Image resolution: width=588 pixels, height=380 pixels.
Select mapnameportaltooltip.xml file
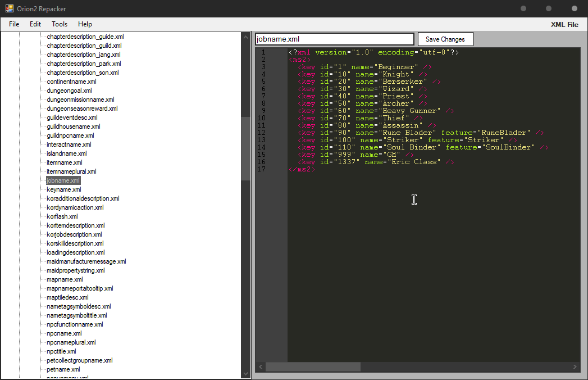pyautogui.click(x=80, y=289)
